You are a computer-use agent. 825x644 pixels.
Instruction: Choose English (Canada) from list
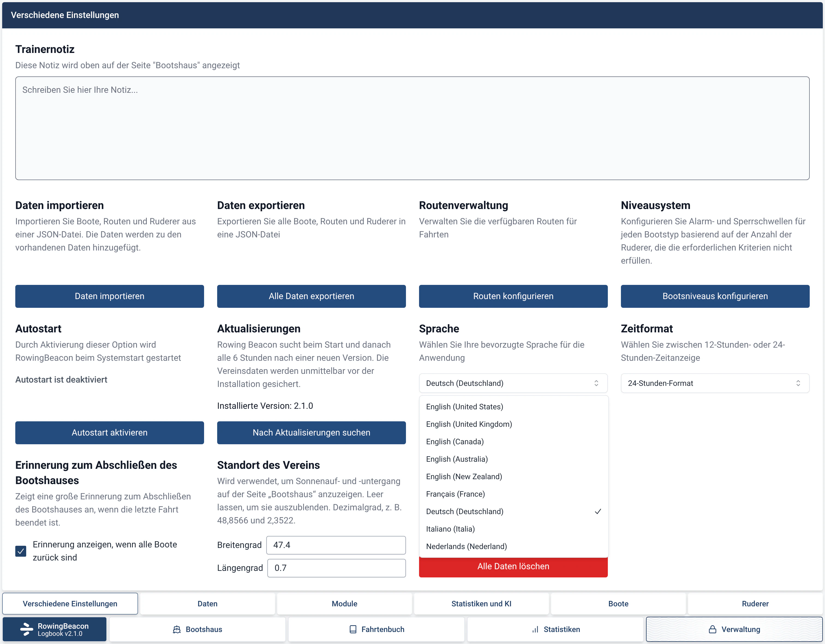[514, 442]
